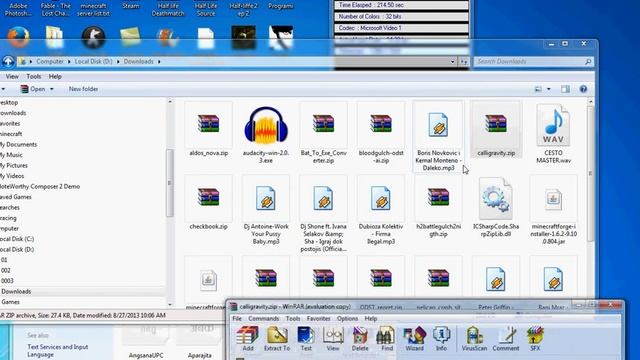Select ICSharpCode.SharpZipLib.dll file
Screen dimensions: 640x360
pyautogui.click(x=496, y=207)
